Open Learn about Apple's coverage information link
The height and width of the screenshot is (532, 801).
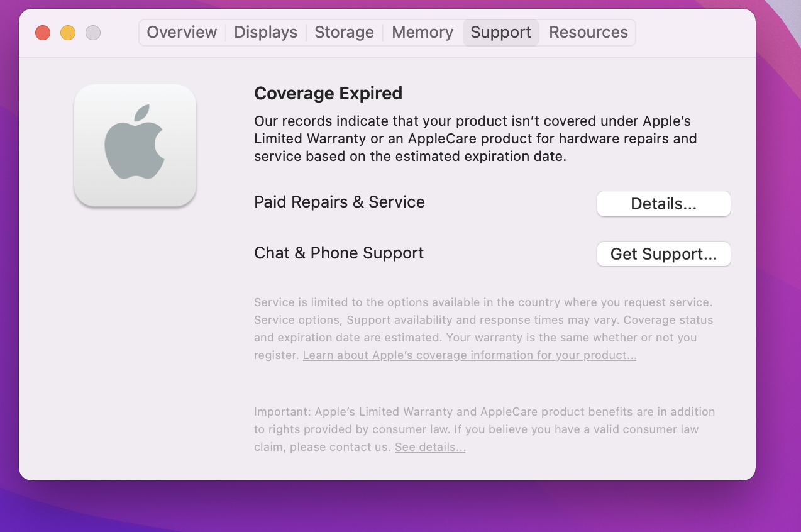coord(469,355)
